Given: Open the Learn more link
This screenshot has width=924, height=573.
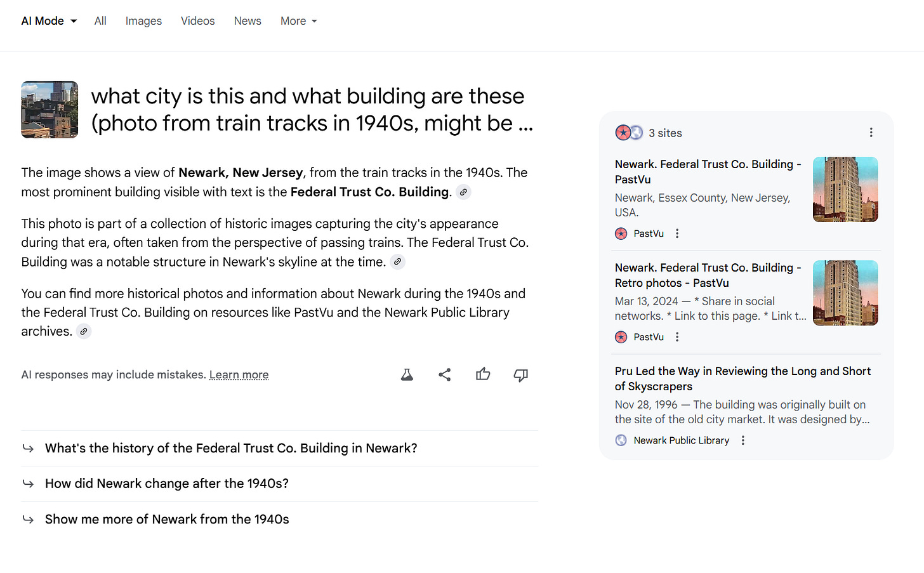Looking at the screenshot, I should pyautogui.click(x=239, y=375).
